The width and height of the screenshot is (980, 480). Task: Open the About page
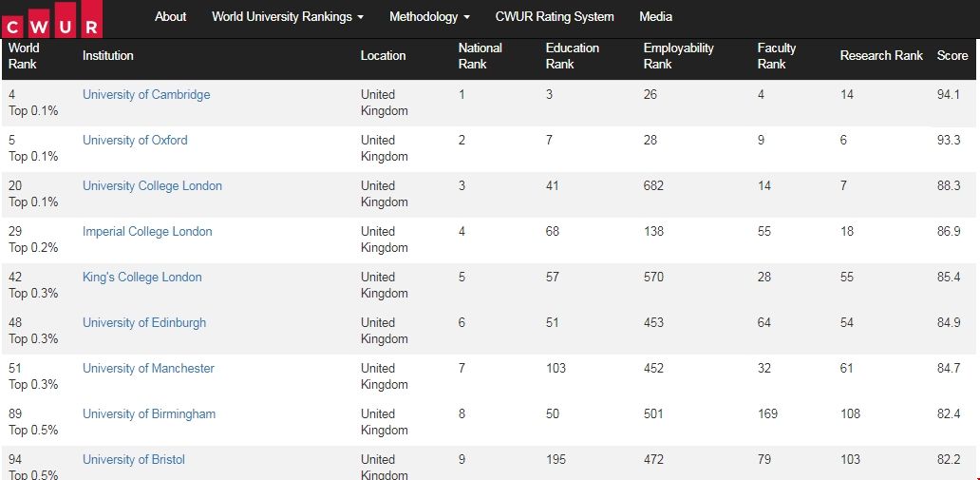(170, 16)
